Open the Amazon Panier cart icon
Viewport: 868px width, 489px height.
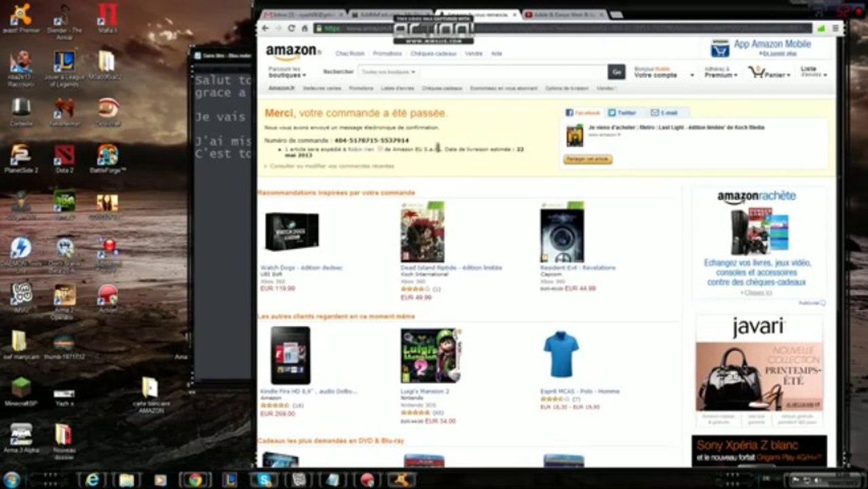click(770, 73)
